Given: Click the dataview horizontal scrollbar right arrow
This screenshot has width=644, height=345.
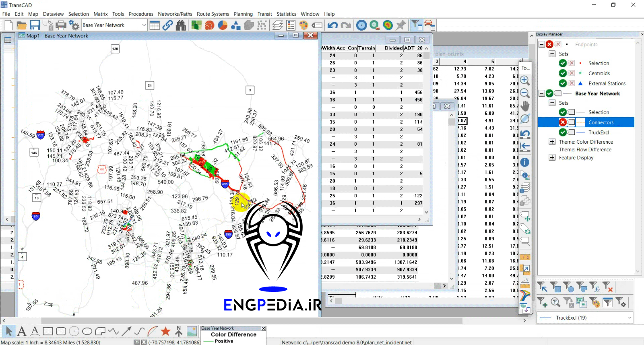Looking at the screenshot, I should 419,219.
